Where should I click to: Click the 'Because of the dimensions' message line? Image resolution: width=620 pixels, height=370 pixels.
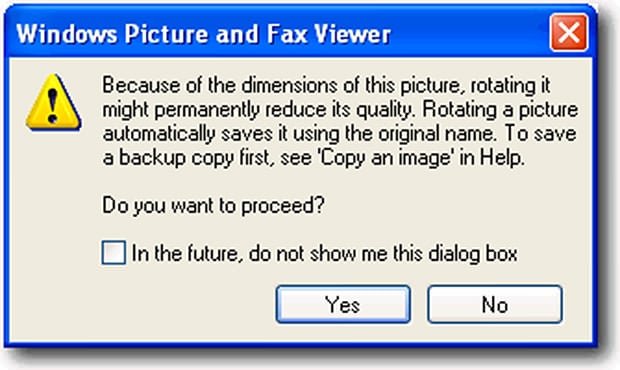327,85
